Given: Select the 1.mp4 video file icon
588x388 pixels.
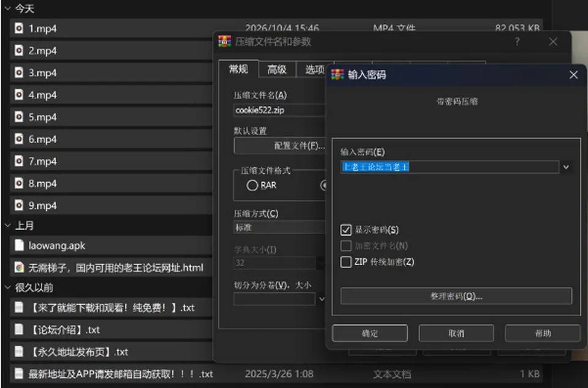Looking at the screenshot, I should [19, 28].
